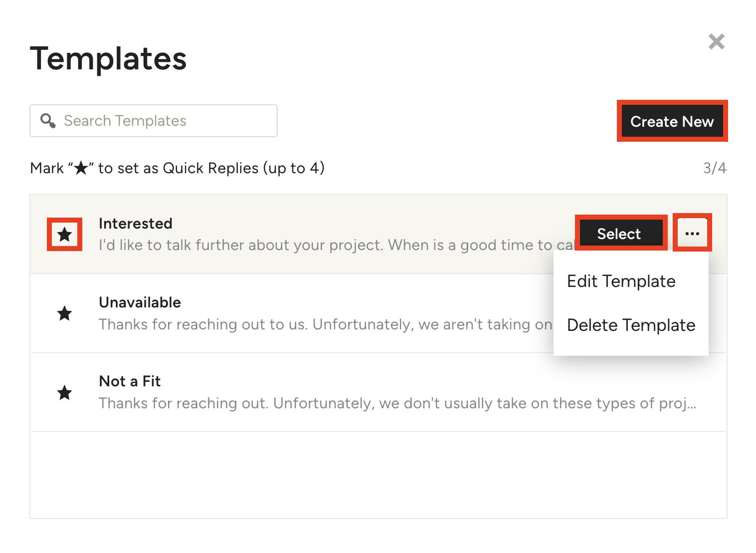The width and height of the screenshot is (756, 553).
Task: Click the Not a Fit template title
Action: pyautogui.click(x=130, y=381)
